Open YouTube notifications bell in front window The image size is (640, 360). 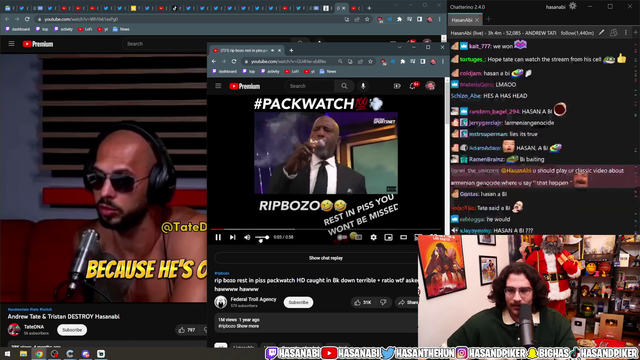(x=413, y=86)
